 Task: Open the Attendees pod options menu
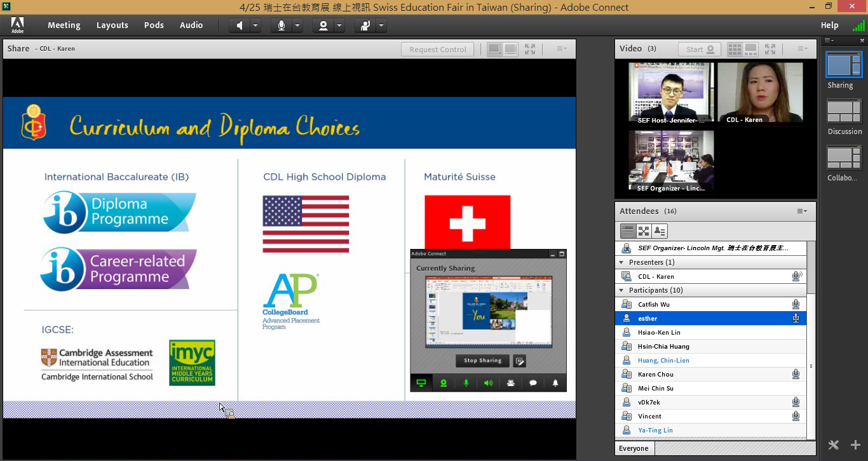(x=803, y=211)
